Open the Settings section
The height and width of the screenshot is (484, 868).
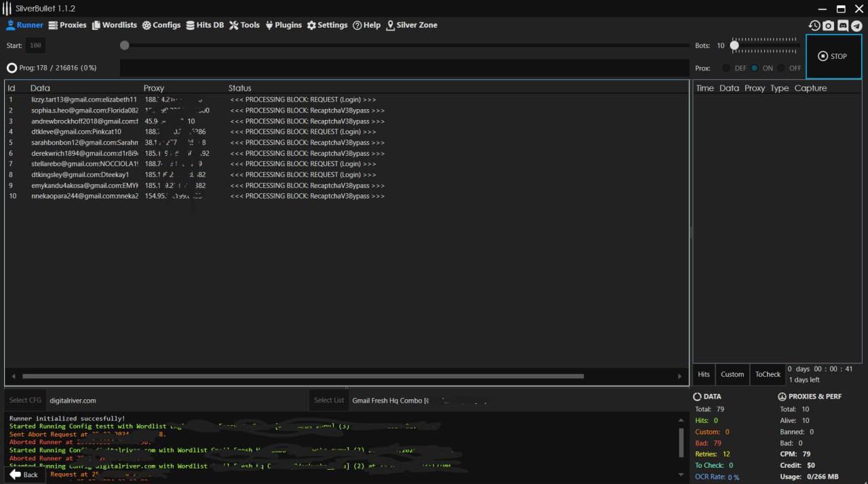point(327,25)
